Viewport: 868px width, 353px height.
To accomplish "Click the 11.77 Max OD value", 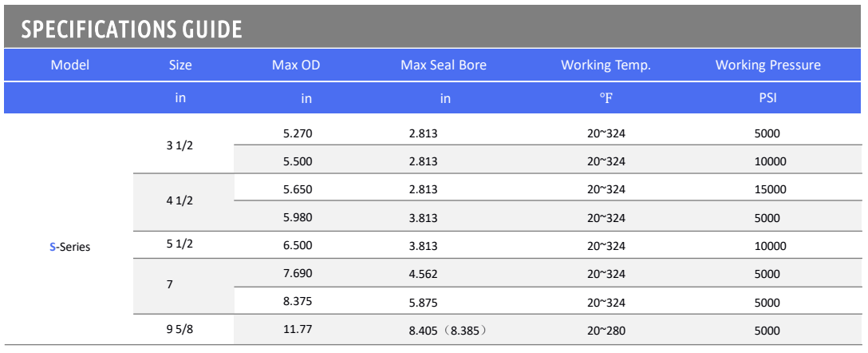I will (x=298, y=329).
